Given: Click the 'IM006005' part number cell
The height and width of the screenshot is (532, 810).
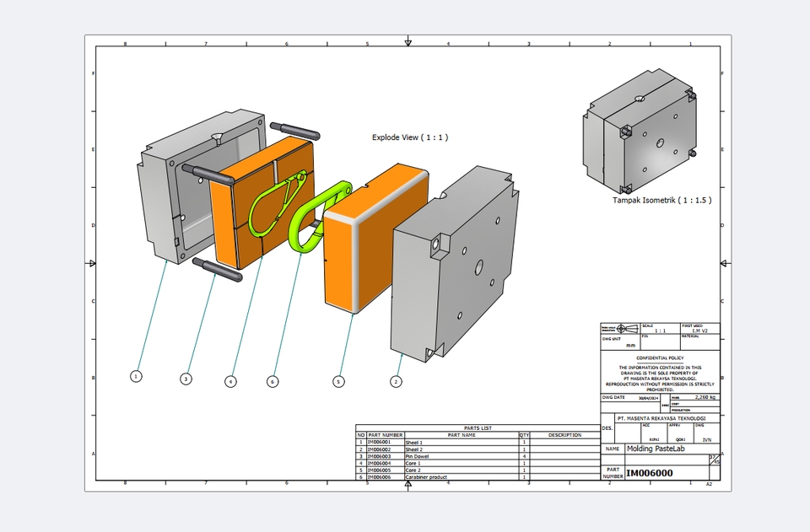Looking at the screenshot, I should tap(385, 470).
